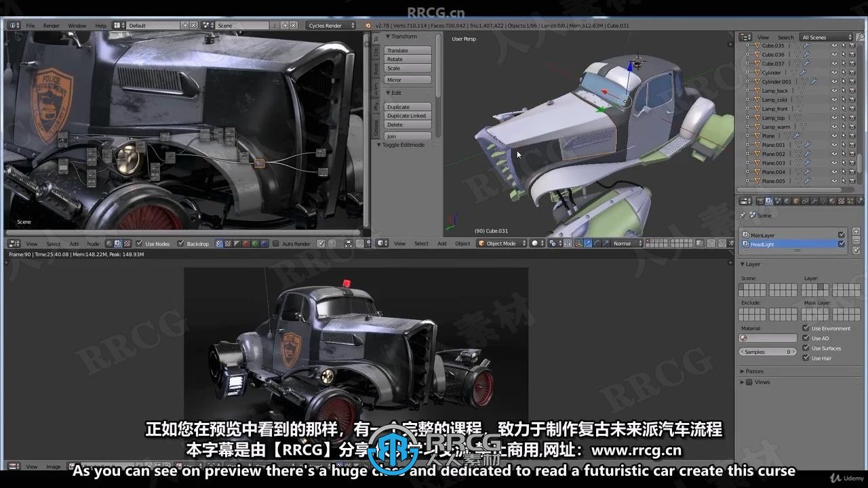Open the Texture checker properties tab
This screenshot has height=488, width=868.
[x=841, y=201]
